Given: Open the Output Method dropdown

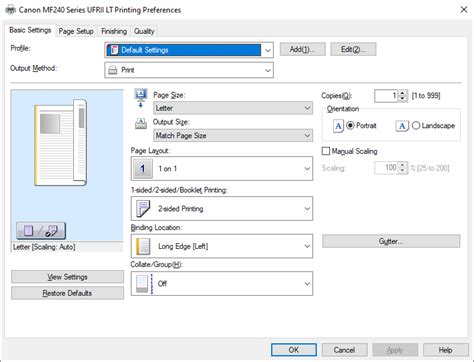Looking at the screenshot, I should pyautogui.click(x=189, y=70).
